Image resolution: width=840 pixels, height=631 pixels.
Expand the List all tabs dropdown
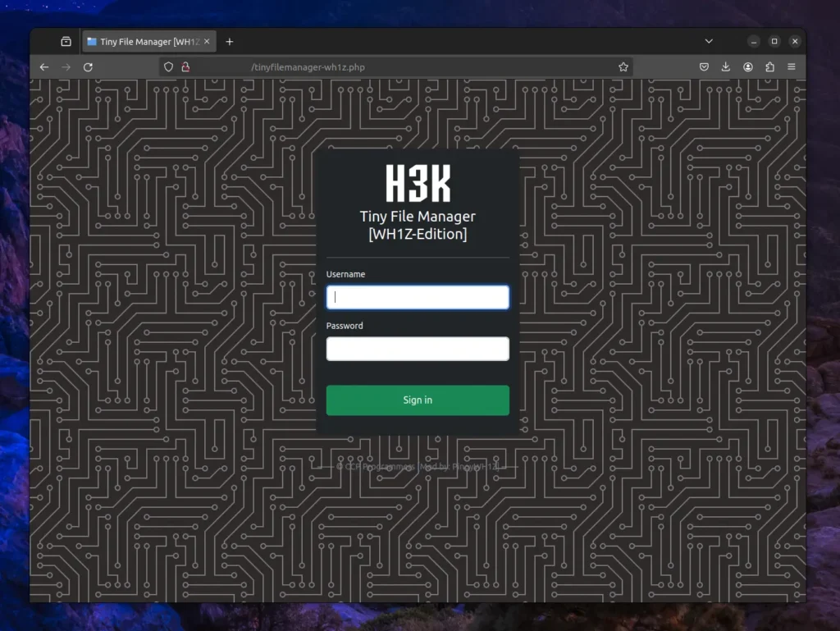click(x=709, y=42)
